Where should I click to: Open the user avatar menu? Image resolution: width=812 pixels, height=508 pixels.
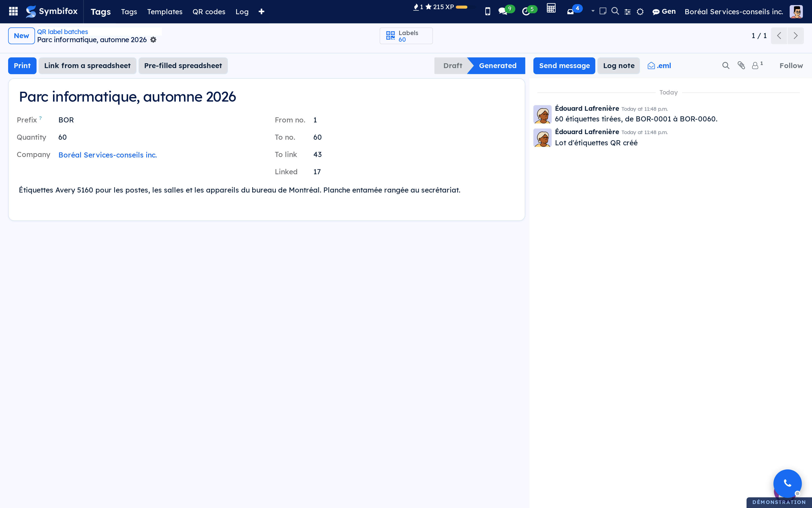(x=796, y=11)
